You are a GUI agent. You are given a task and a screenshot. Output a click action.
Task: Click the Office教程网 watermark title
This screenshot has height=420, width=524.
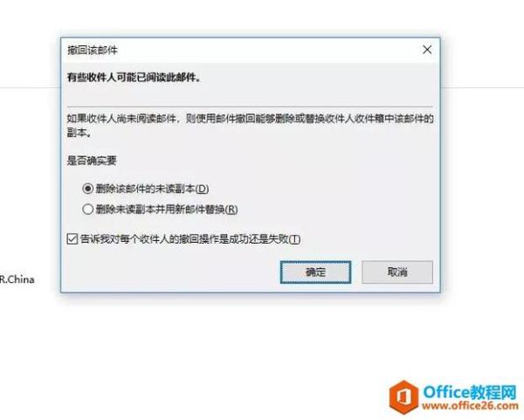[470, 392]
